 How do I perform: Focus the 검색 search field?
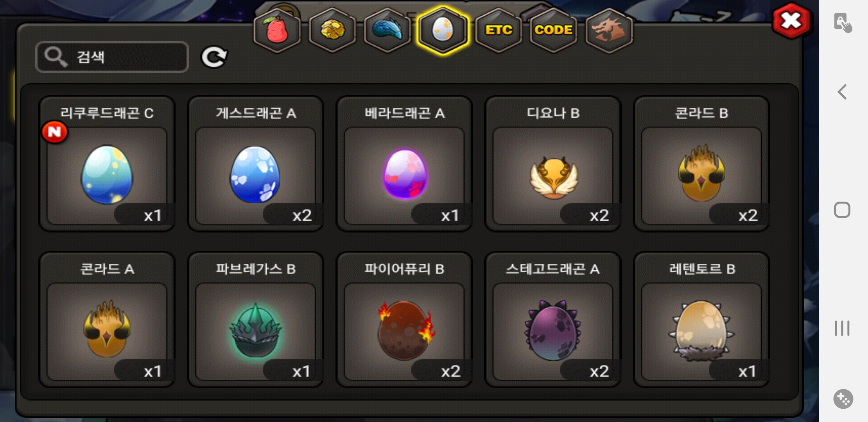pyautogui.click(x=112, y=57)
